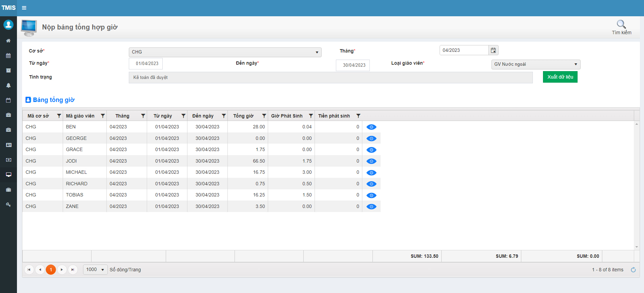This screenshot has height=293, width=644.
Task: Click the SUM: 6.79 footer cell
Action: (481, 256)
